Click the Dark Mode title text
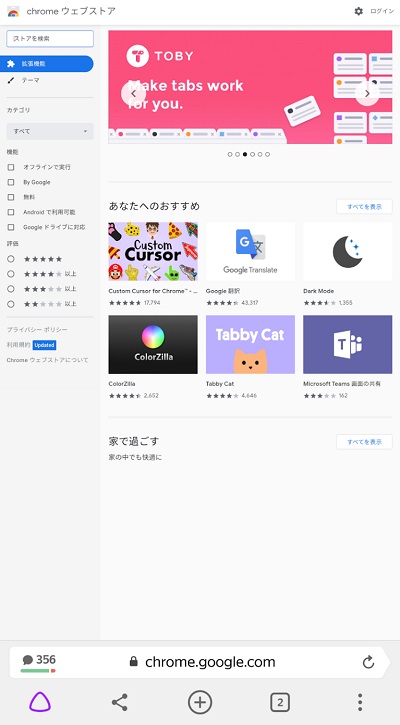 pos(318,291)
